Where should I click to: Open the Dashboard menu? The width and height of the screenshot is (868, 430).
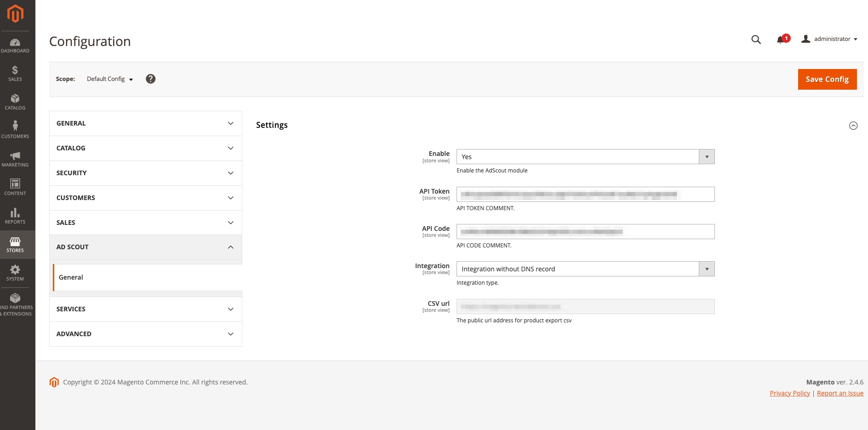click(15, 46)
